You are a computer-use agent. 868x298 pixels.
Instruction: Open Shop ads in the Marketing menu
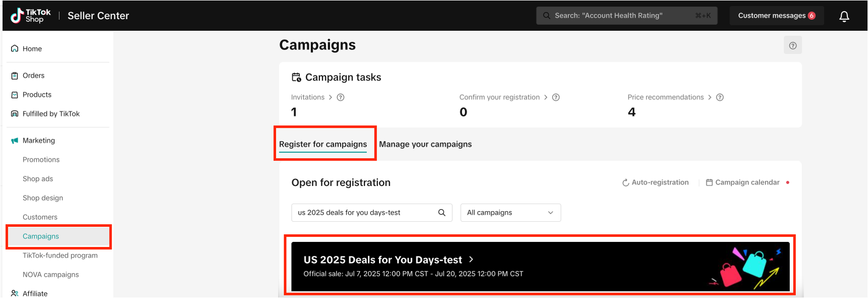(38, 179)
